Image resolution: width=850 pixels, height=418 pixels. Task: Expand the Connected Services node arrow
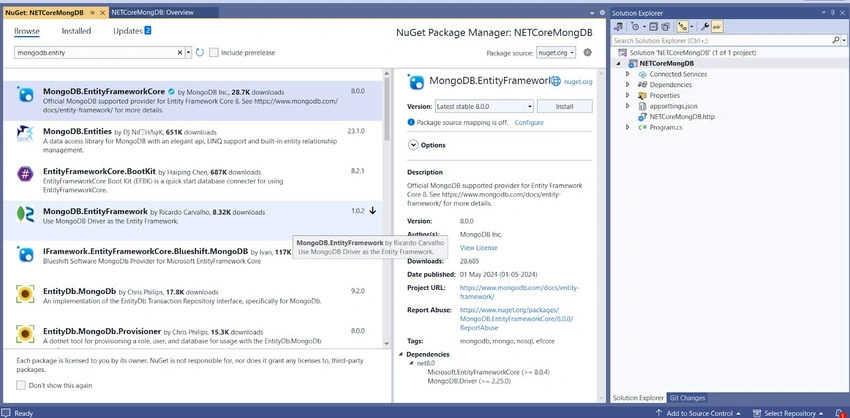coord(628,74)
